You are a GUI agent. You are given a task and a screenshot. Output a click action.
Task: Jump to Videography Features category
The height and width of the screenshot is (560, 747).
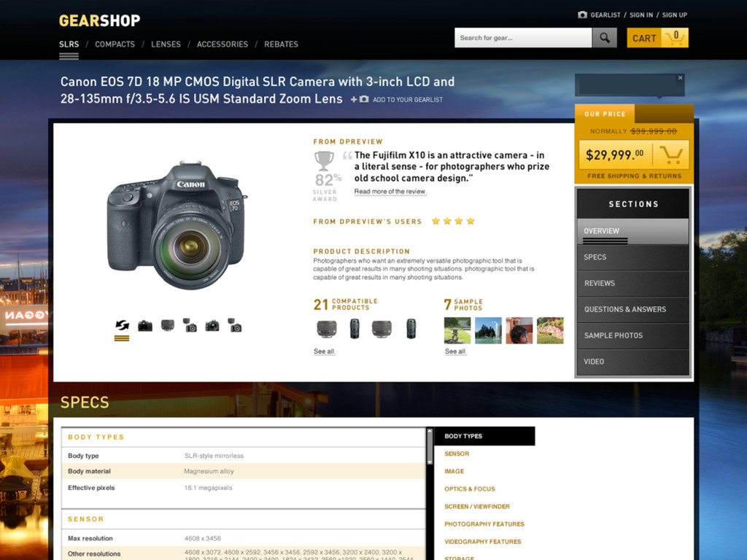[483, 542]
